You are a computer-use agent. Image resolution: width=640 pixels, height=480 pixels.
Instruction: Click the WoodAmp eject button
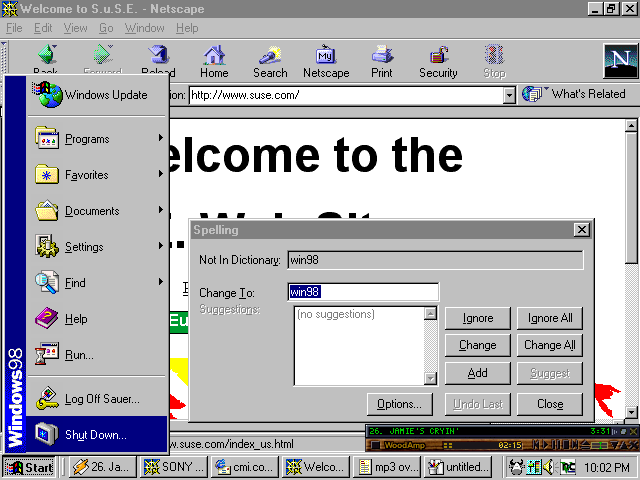pos(585,444)
